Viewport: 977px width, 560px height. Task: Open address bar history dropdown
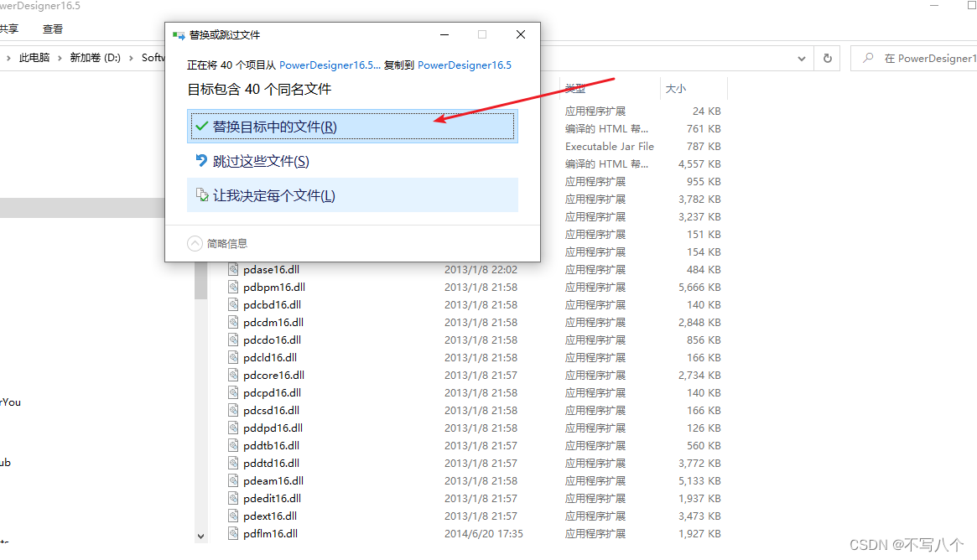point(801,59)
